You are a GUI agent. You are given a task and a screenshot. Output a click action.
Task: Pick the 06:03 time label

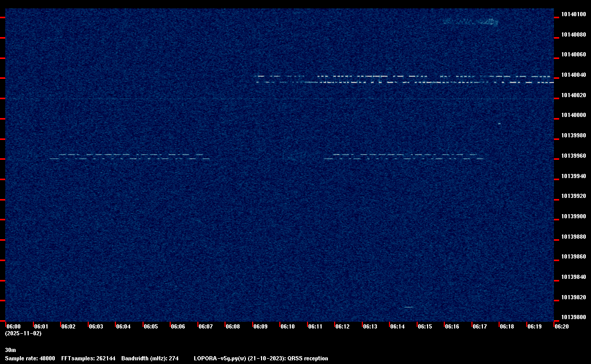[x=96, y=326]
